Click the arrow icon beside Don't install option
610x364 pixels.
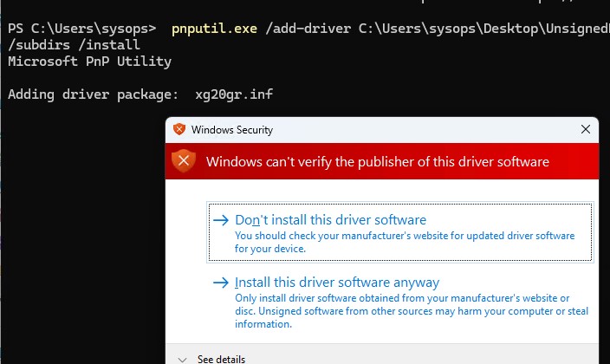[221, 220]
